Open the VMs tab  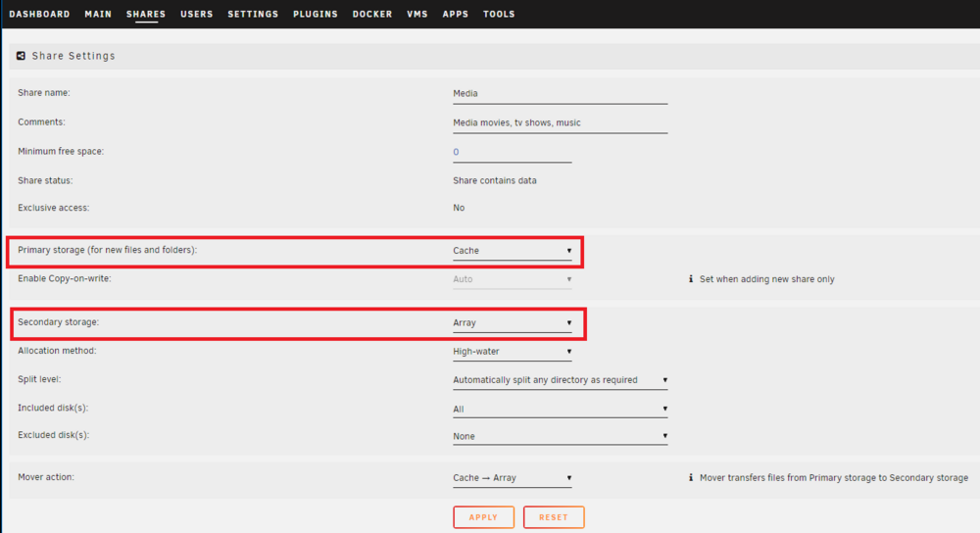(x=417, y=14)
